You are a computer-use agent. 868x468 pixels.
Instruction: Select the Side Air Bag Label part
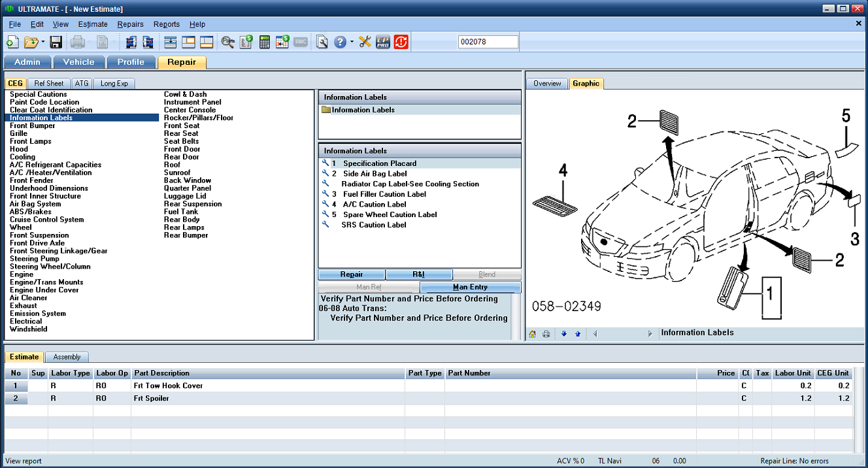[x=375, y=174]
